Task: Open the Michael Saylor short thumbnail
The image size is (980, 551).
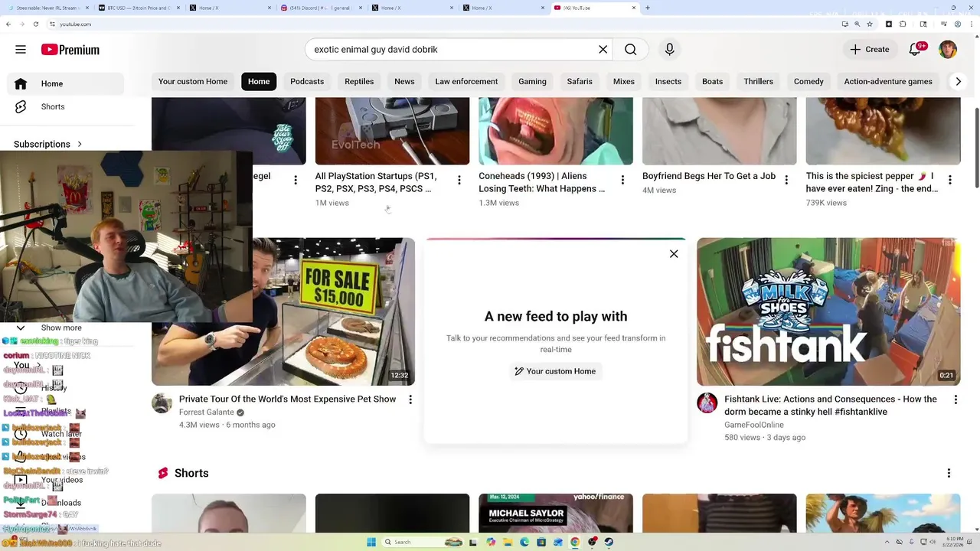Action: tap(556, 514)
